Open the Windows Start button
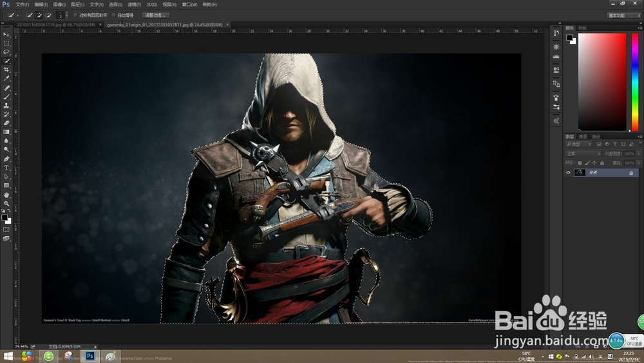This screenshot has width=644, height=363. pyautogui.click(x=8, y=356)
